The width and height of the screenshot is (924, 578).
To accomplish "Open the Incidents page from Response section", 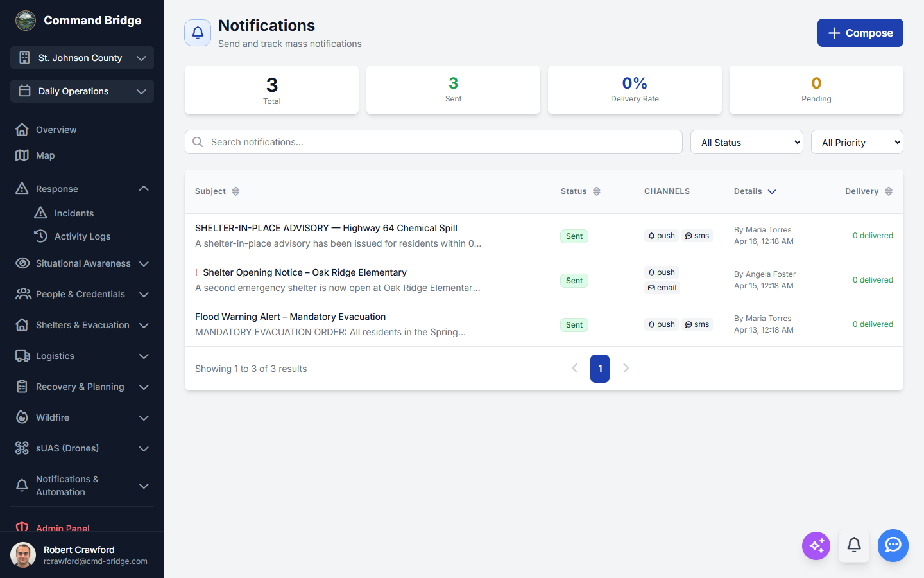I will 74,213.
